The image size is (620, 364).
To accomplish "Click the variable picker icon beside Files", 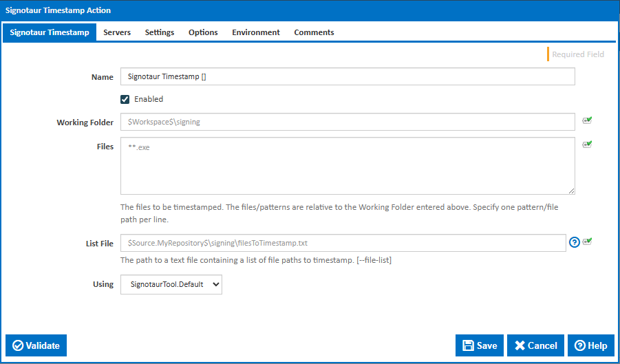I will coord(587,144).
